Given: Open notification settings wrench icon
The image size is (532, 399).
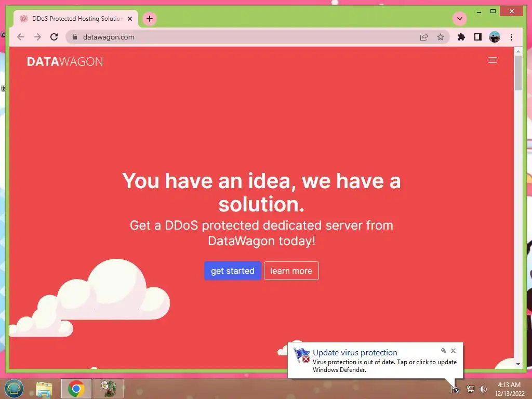Looking at the screenshot, I should tap(444, 351).
